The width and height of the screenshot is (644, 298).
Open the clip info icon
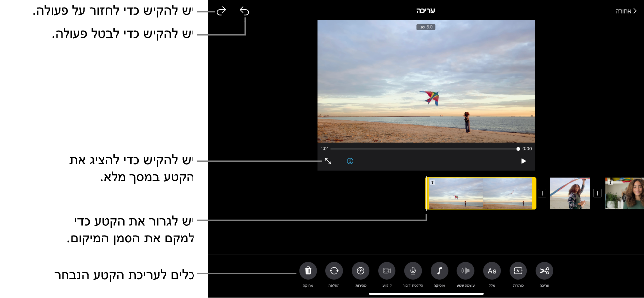pos(350,161)
